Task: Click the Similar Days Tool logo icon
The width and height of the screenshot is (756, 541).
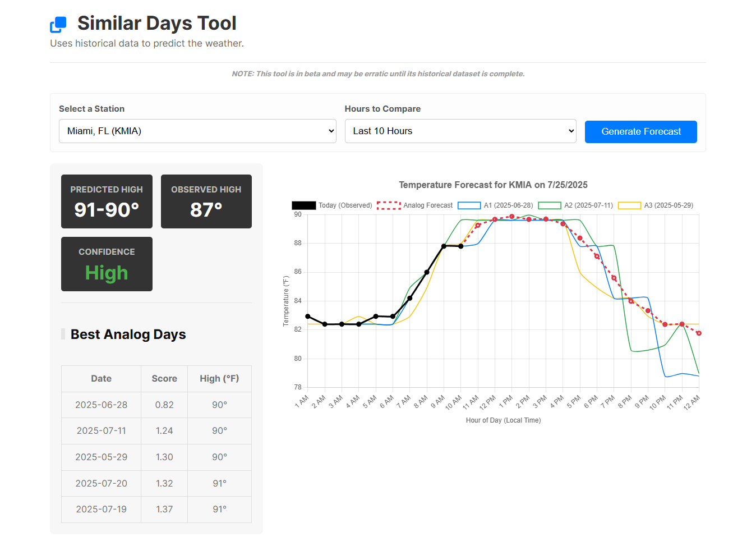Action: [x=58, y=24]
